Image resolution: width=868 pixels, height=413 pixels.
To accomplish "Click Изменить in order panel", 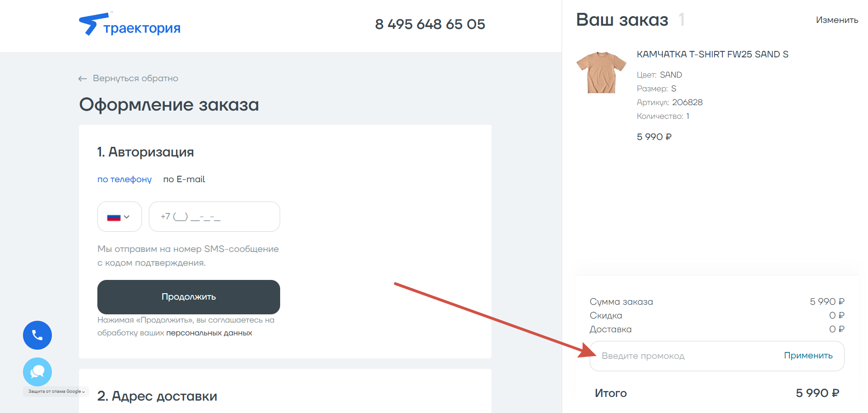I will 837,20.
